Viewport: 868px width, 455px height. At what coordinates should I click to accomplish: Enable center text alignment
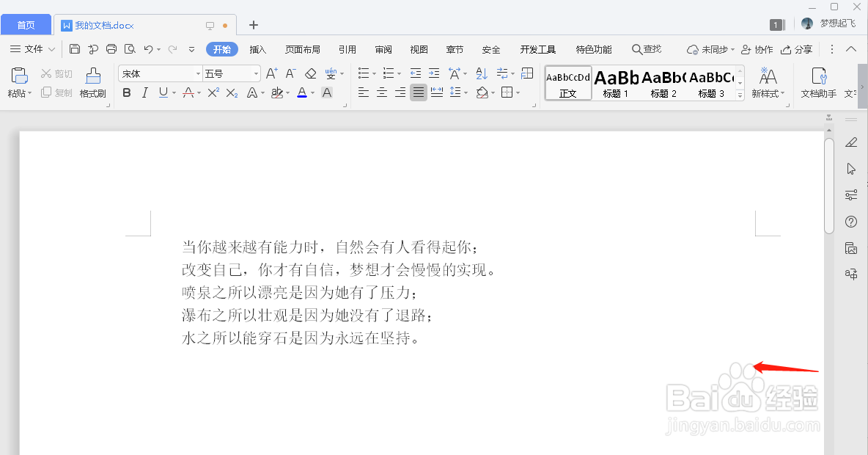click(382, 92)
